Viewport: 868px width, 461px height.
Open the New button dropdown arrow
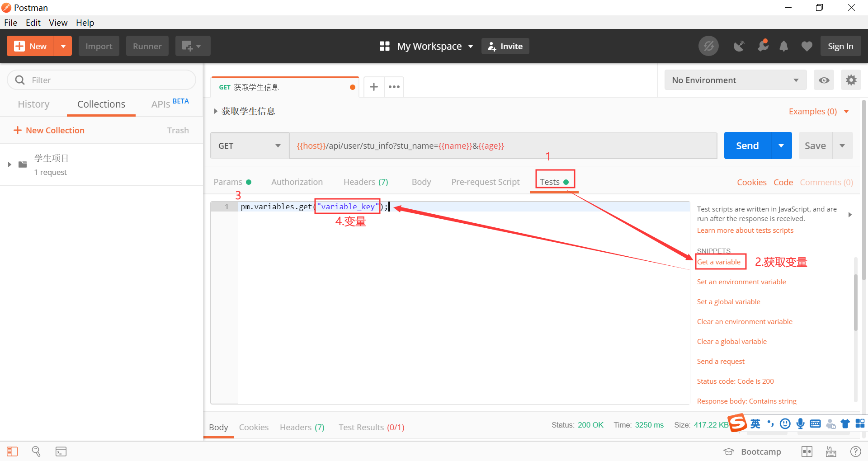[63, 46]
